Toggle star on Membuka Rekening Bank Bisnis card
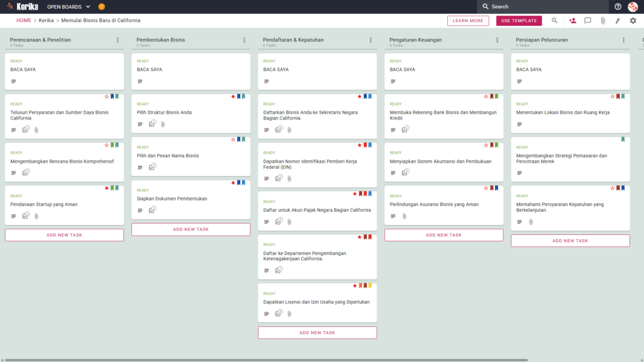Image resolution: width=644 pixels, height=362 pixels. [x=486, y=96]
